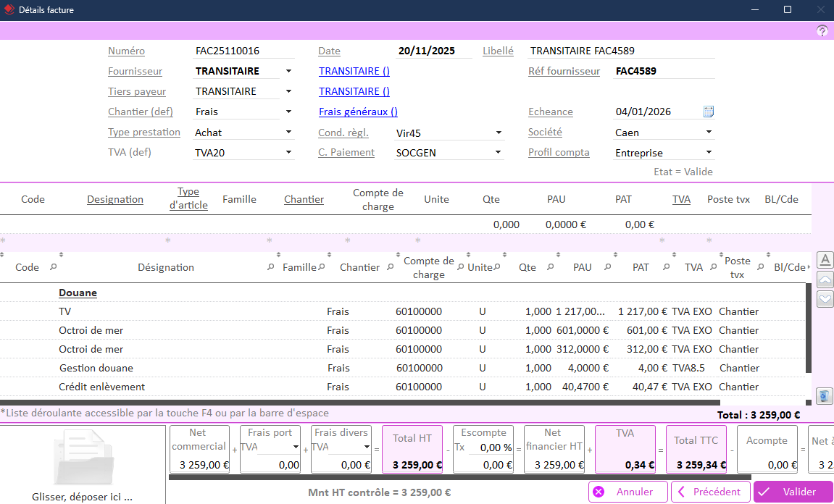Click the trash bin delete icon
Screen dimensions: 834x504
coord(825,396)
